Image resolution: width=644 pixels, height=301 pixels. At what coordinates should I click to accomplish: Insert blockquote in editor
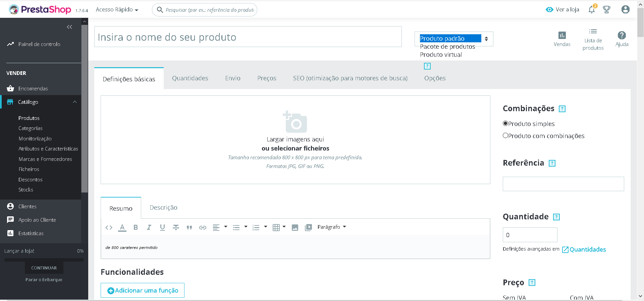[189, 227]
